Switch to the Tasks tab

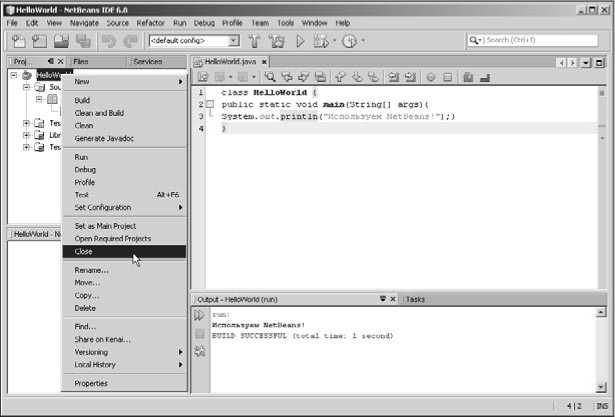click(415, 299)
